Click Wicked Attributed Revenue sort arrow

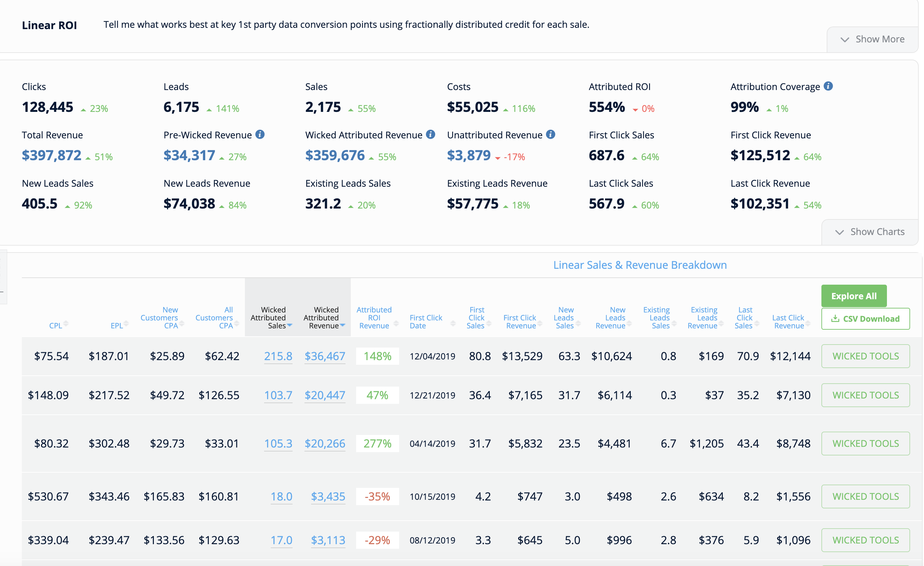343,325
